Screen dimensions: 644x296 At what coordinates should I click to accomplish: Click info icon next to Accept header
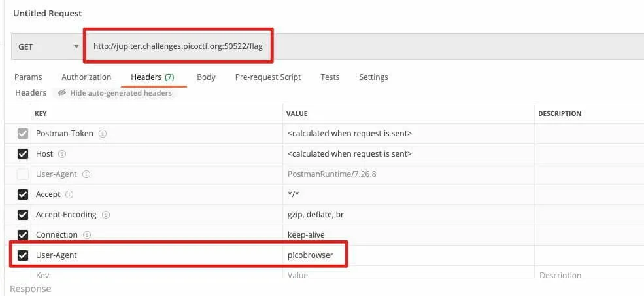69,194
